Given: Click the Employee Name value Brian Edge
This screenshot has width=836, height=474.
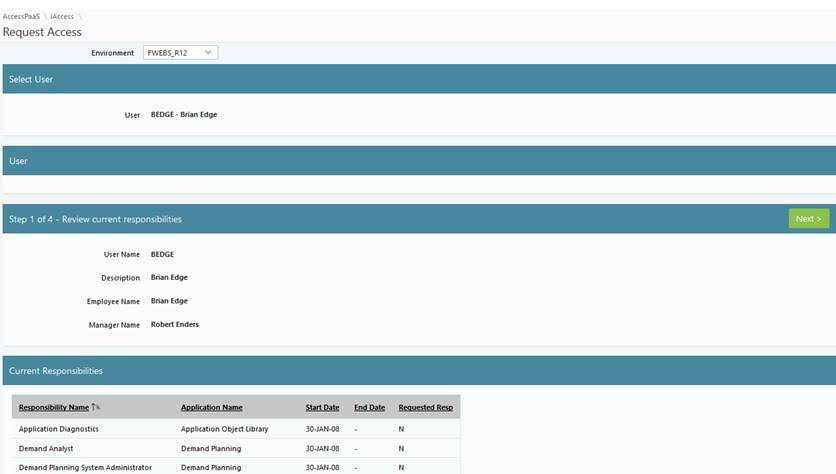Looking at the screenshot, I should pyautogui.click(x=169, y=301).
